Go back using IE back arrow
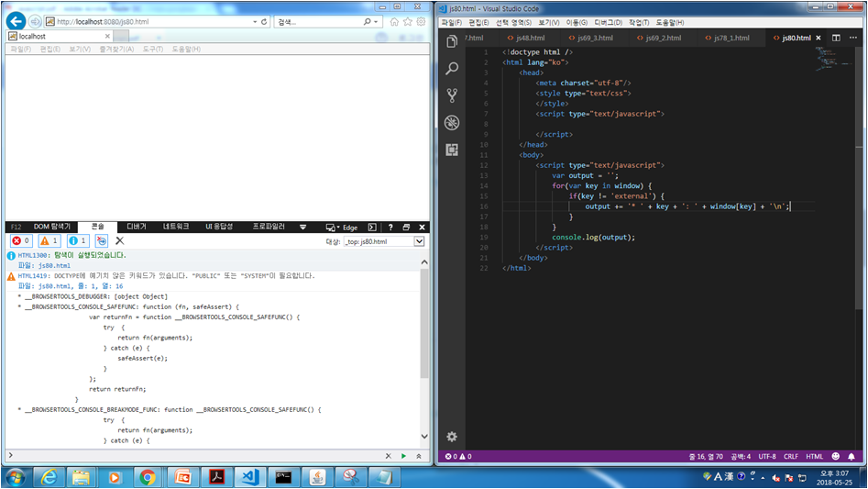This screenshot has width=868, height=489. 16,22
